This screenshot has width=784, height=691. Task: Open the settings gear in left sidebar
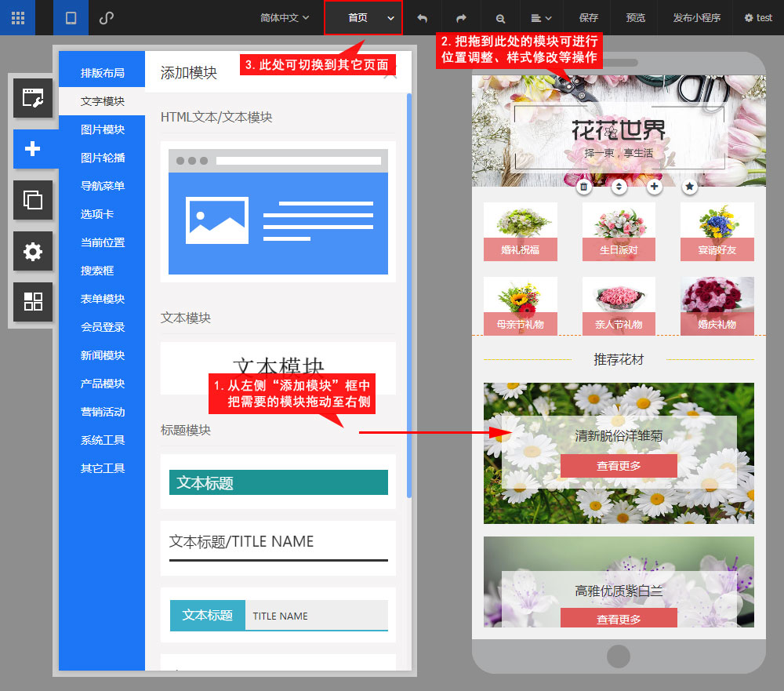point(33,251)
